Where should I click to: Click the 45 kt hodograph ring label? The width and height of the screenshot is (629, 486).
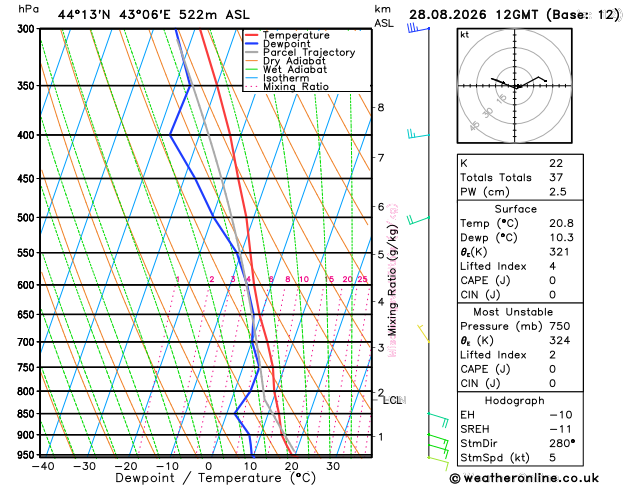[x=475, y=126]
